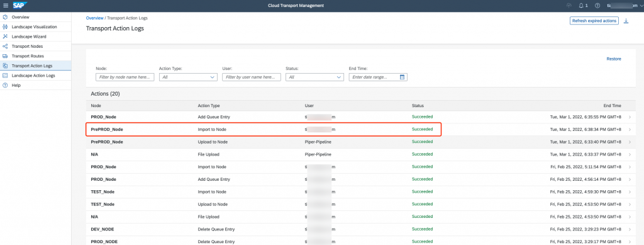Open details chevron for TEST_Node Upload row
Viewport: 644px width, 245px height.
coord(630,204)
